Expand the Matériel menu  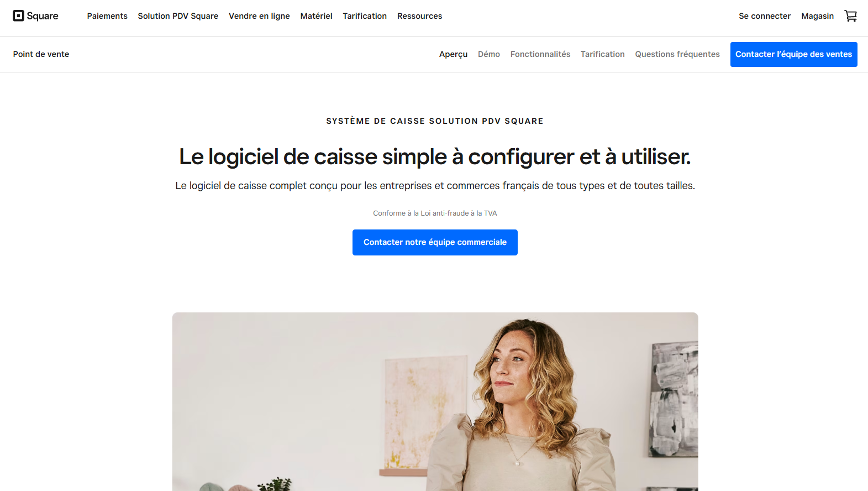316,16
